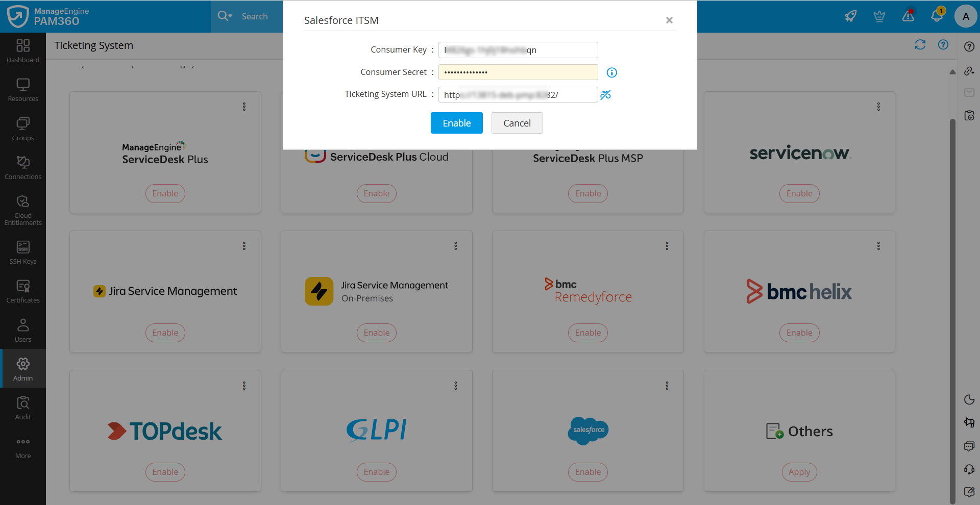980x505 pixels.
Task: Open GLPI card three-dot menu
Action: pyautogui.click(x=456, y=386)
